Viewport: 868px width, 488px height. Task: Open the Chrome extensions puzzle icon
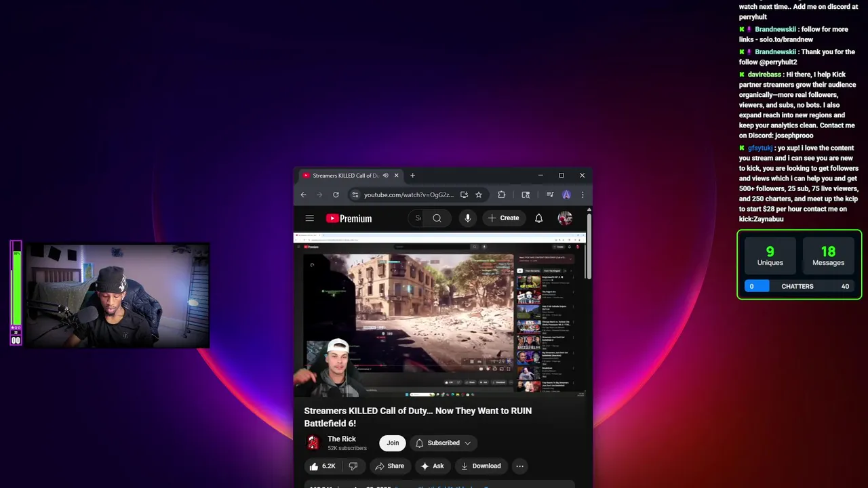pos(502,195)
